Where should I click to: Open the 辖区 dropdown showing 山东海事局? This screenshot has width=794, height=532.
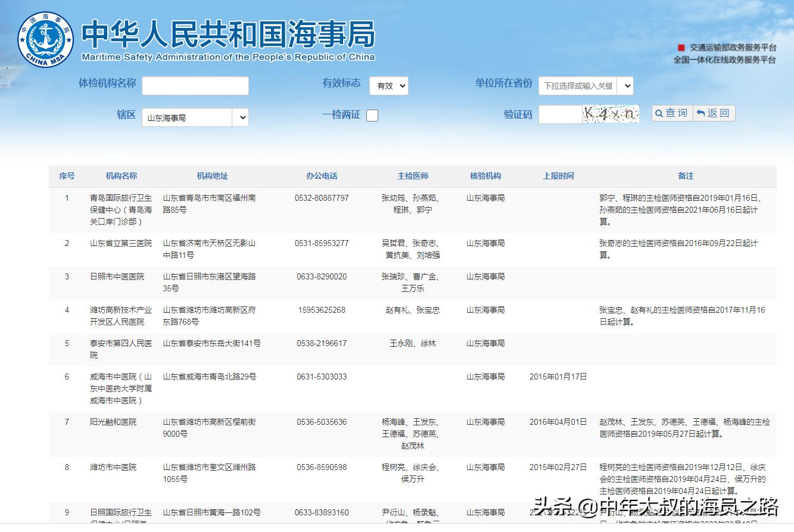click(x=195, y=117)
